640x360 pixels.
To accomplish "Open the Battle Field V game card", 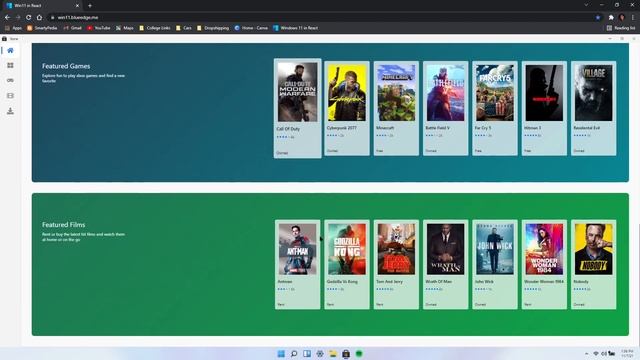I will [446, 108].
